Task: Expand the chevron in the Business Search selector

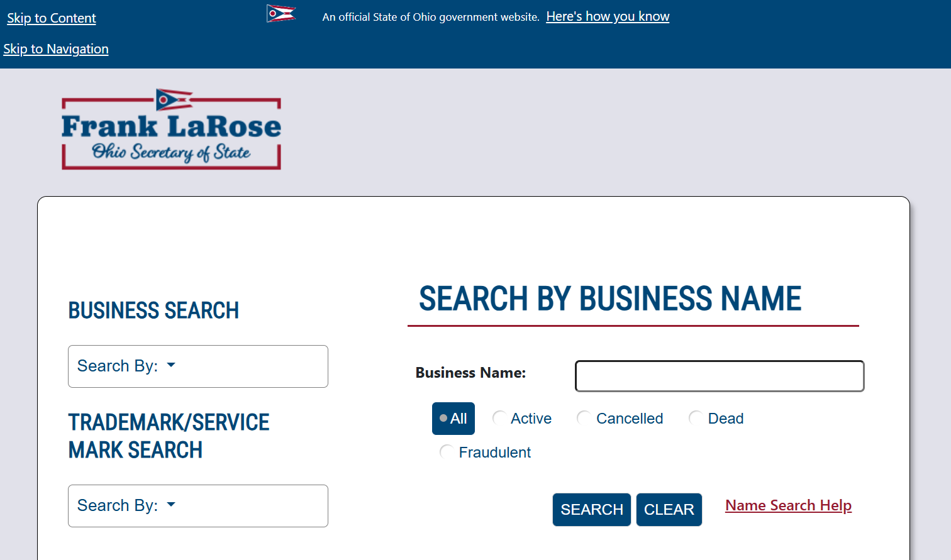Action: point(170,365)
